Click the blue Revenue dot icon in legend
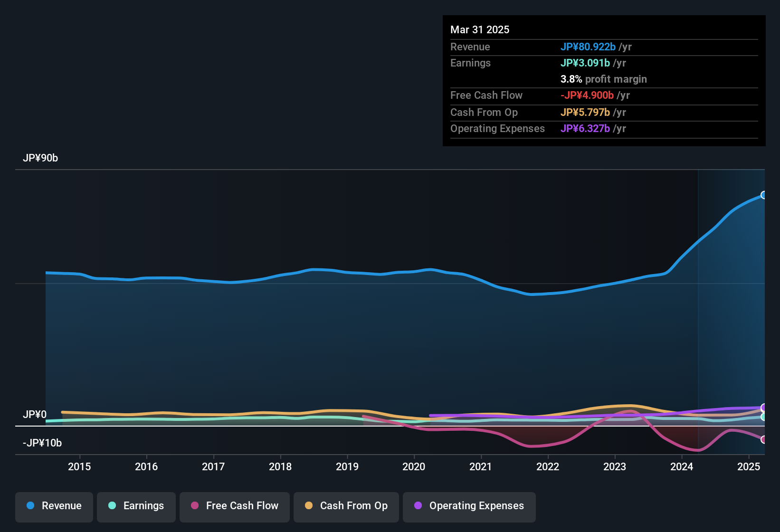 [x=30, y=506]
